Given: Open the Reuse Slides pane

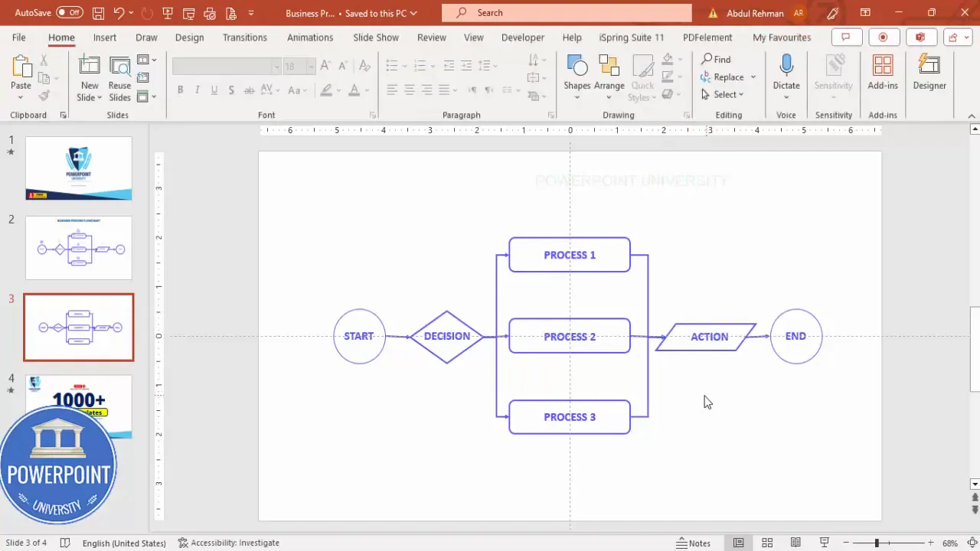Looking at the screenshot, I should (119, 80).
